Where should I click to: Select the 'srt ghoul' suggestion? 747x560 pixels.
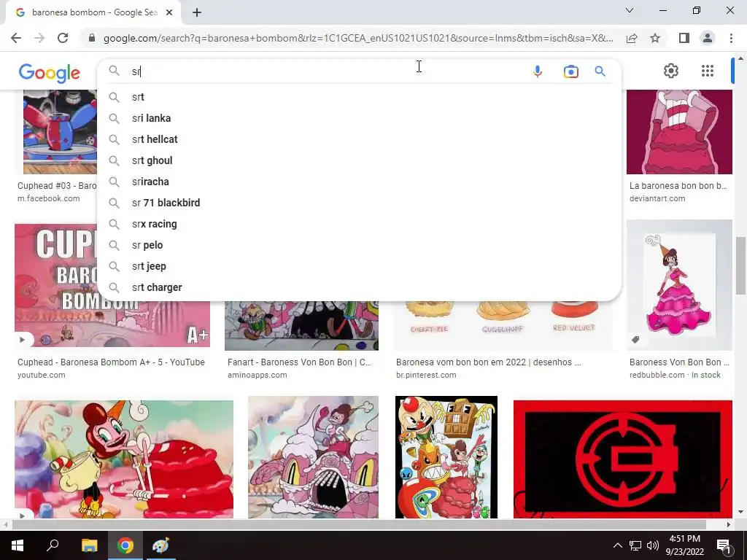359,160
